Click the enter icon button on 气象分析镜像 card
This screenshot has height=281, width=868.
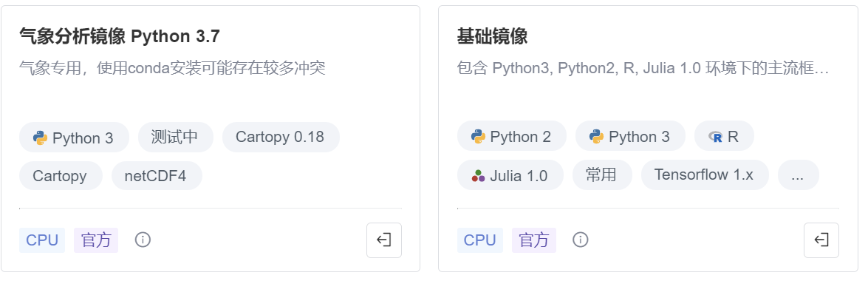(384, 240)
